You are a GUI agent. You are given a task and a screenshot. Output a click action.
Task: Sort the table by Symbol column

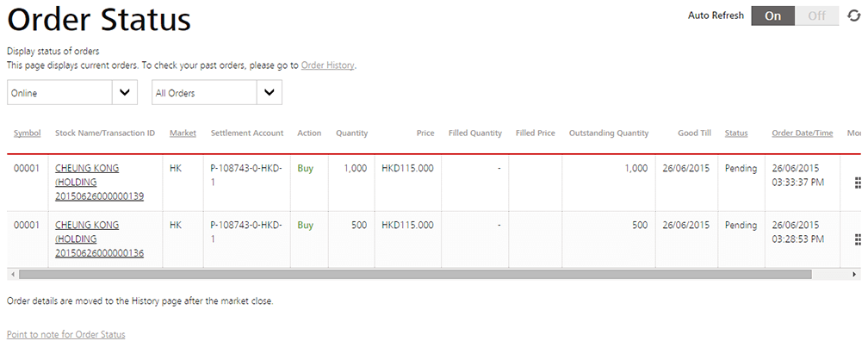[x=27, y=133]
